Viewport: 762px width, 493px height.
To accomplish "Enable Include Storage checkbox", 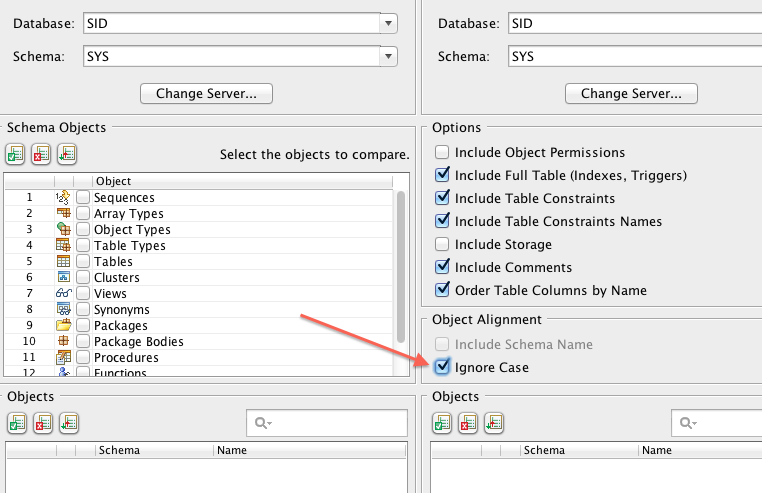I will (x=442, y=244).
